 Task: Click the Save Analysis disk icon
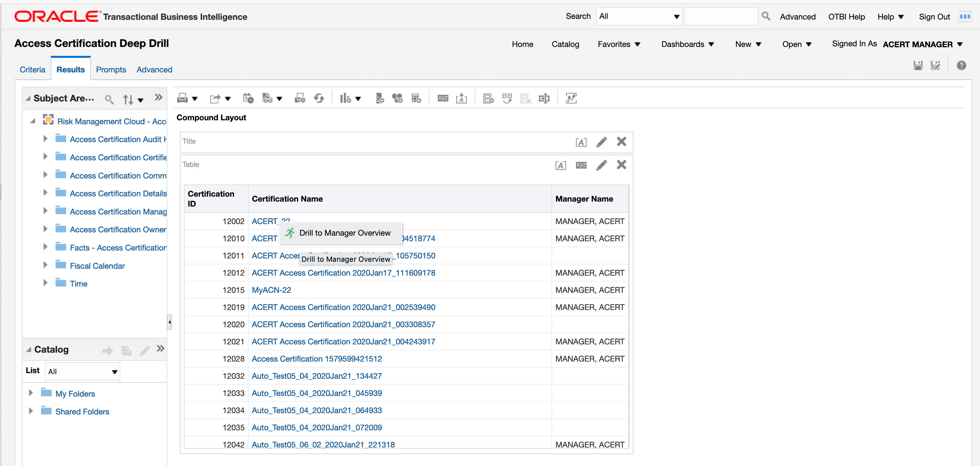pyautogui.click(x=918, y=65)
